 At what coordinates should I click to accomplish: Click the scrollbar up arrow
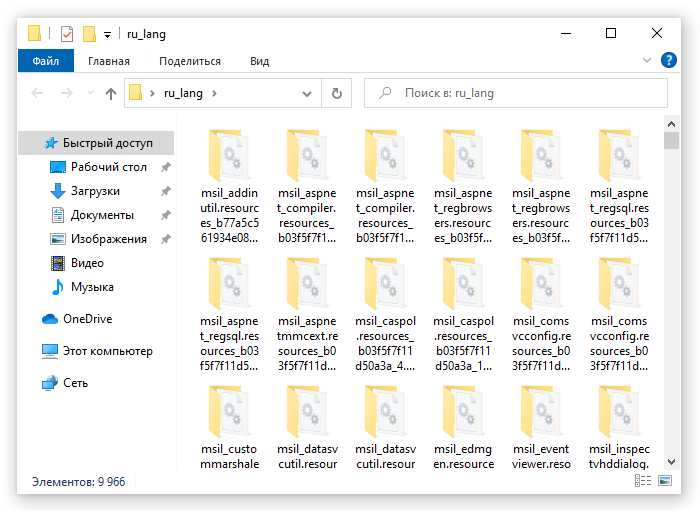671,124
